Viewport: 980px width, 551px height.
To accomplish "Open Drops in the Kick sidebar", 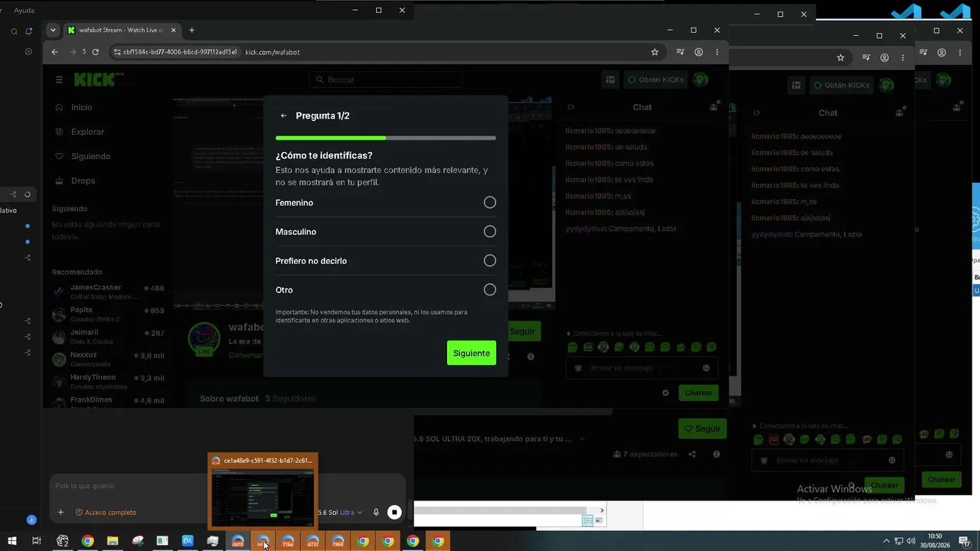I will (75, 181).
